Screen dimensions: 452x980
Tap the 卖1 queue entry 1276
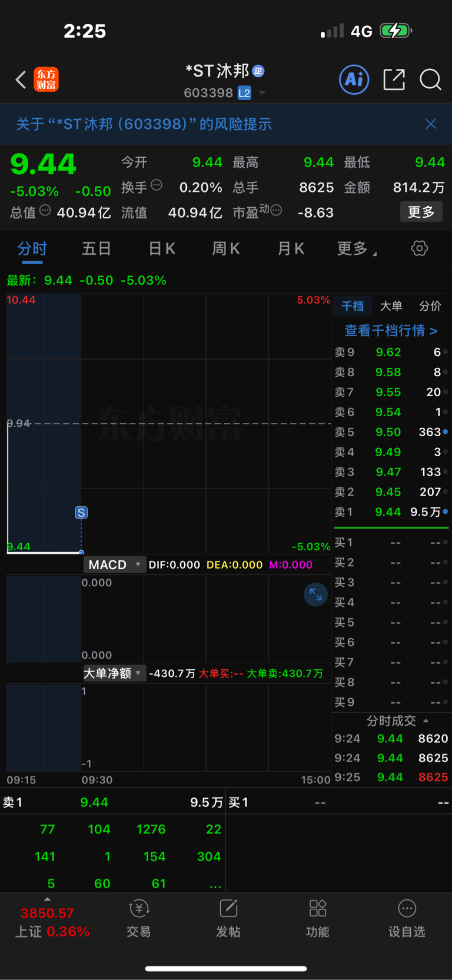pos(151,829)
